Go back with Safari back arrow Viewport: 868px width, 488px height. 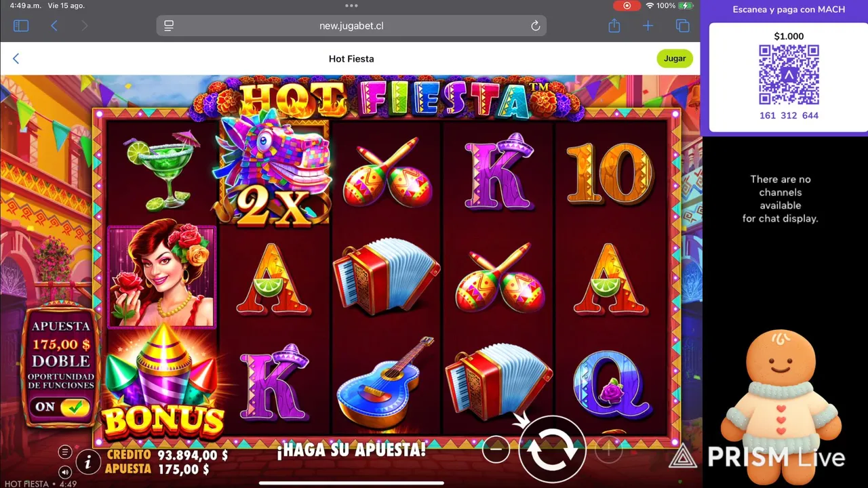[x=54, y=26]
